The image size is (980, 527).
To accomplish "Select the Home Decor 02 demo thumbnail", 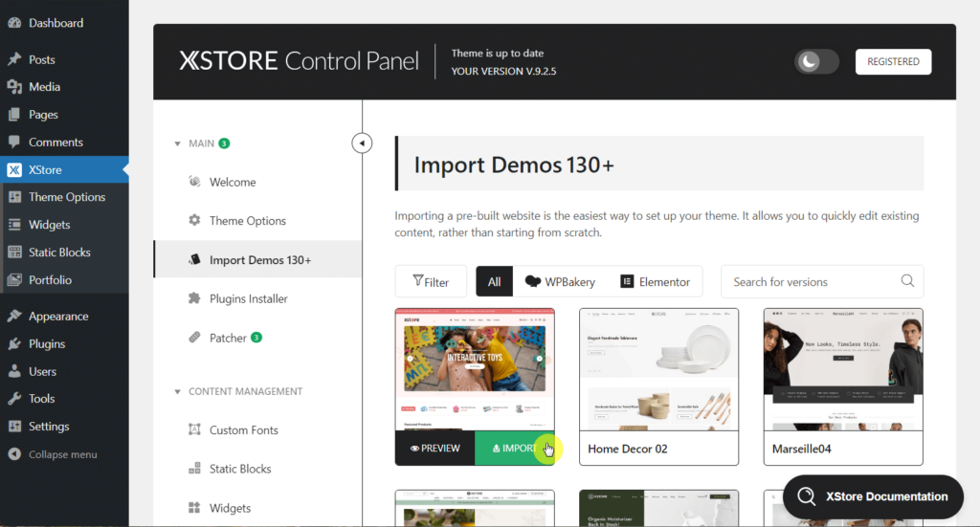I will tap(658, 369).
